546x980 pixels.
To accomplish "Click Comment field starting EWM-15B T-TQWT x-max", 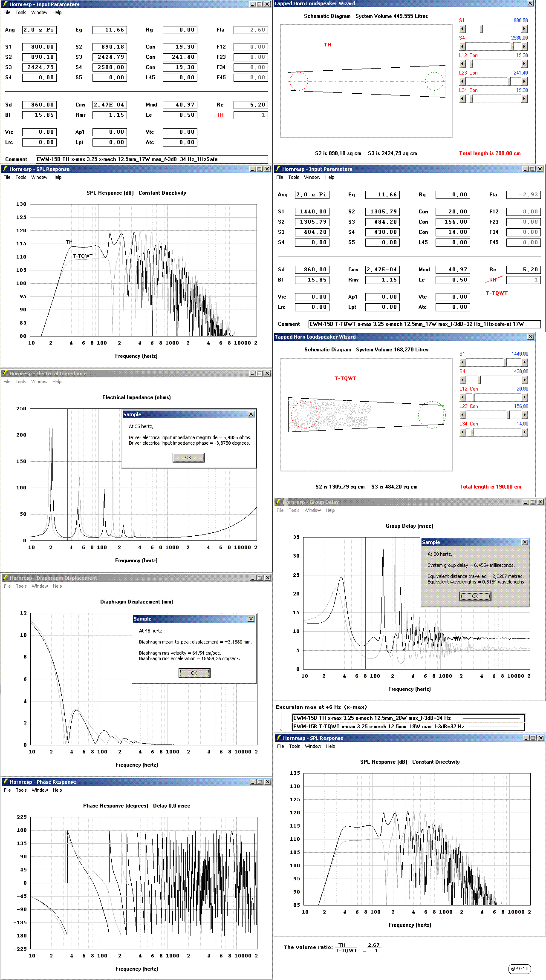I will click(425, 324).
